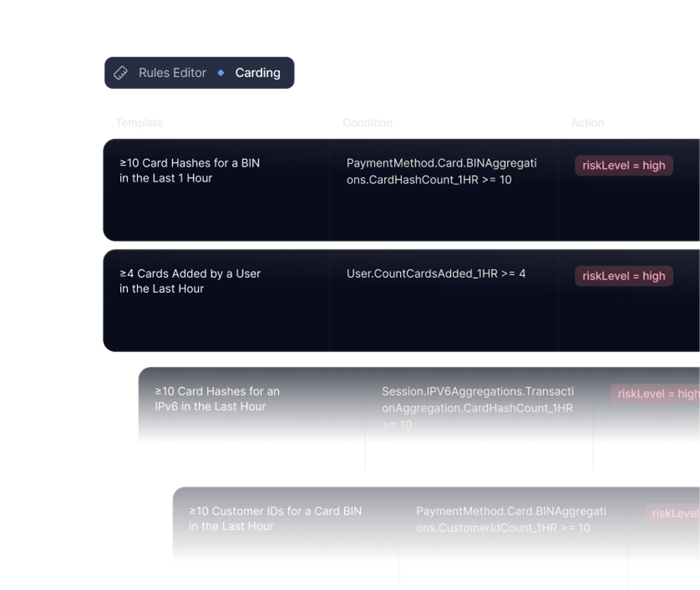Viewport: 700px width, 590px height.
Task: Click the Condition column header
Action: pyautogui.click(x=367, y=123)
